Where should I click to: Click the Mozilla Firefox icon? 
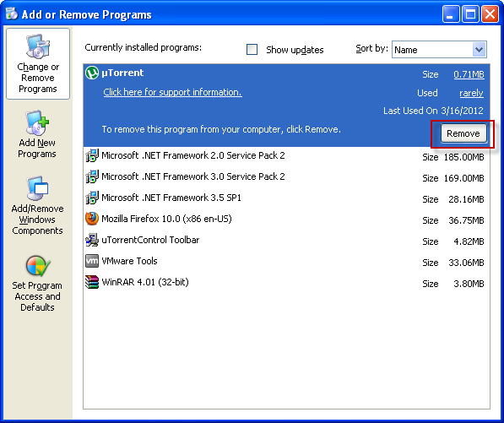[92, 219]
